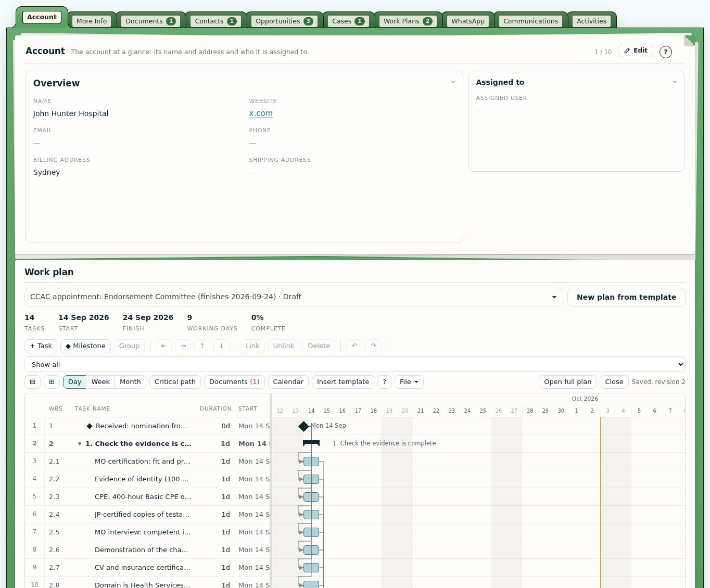
Task: Switch to the Communications tab
Action: click(530, 21)
